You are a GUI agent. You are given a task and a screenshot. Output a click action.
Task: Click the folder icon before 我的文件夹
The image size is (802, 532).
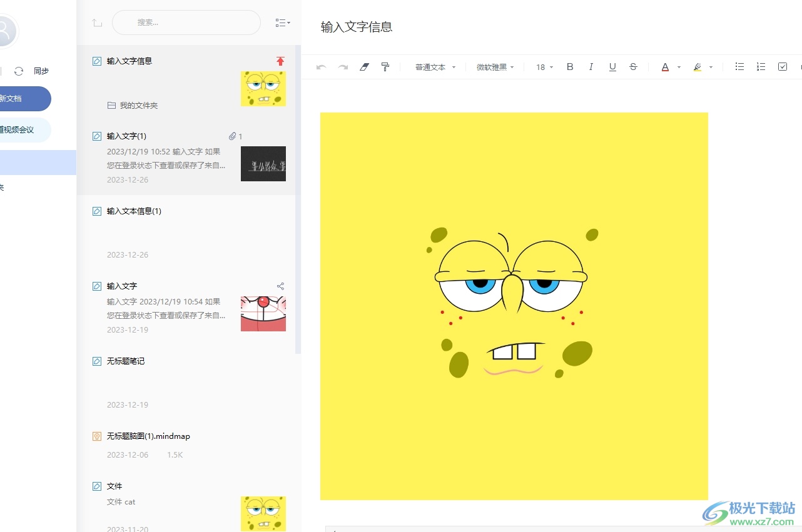tap(111, 106)
